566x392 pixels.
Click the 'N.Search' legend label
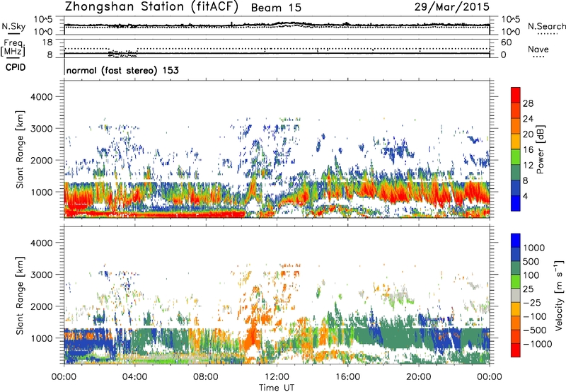[546, 26]
